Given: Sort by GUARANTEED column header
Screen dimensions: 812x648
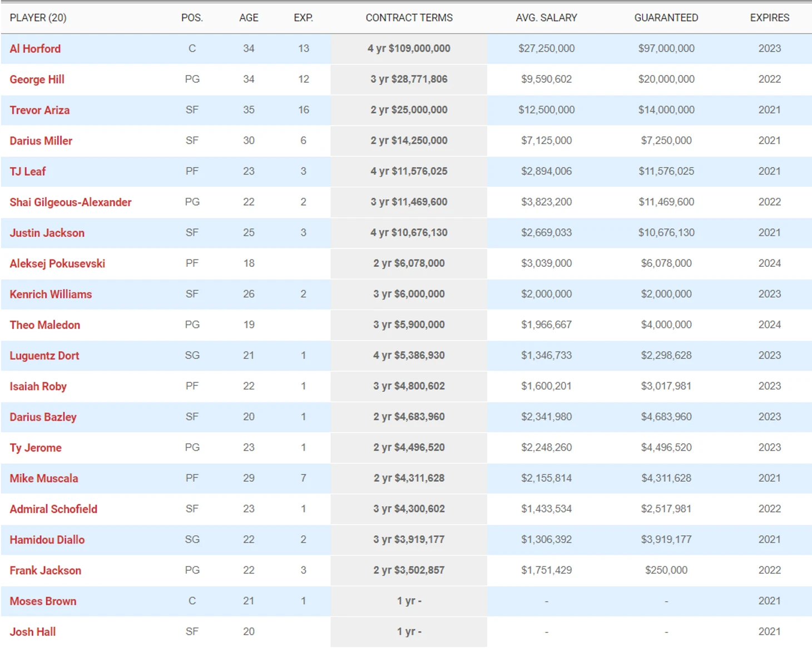Looking at the screenshot, I should (666, 18).
